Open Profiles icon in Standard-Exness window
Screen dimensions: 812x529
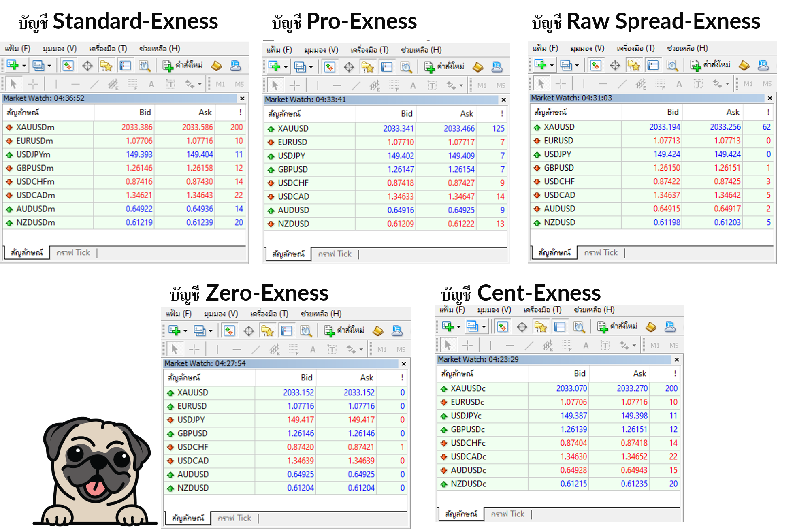point(38,65)
